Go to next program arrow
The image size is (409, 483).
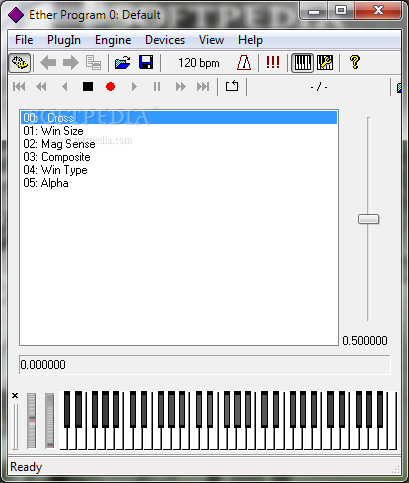70,63
